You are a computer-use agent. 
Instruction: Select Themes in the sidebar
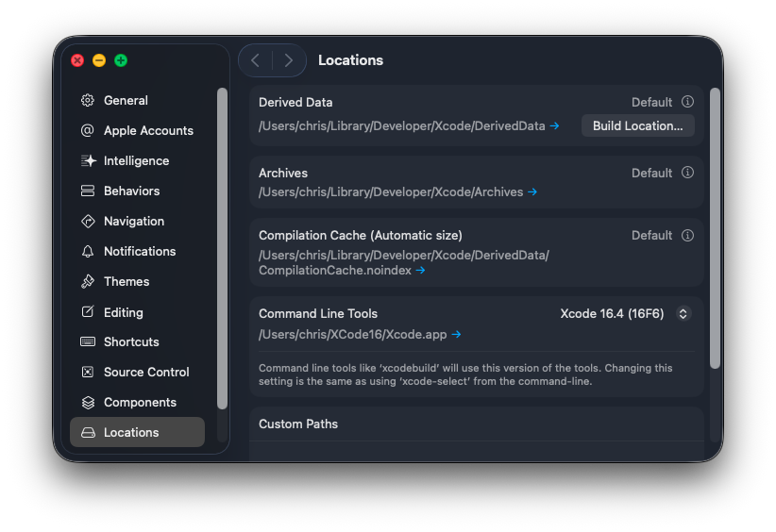tap(137, 281)
